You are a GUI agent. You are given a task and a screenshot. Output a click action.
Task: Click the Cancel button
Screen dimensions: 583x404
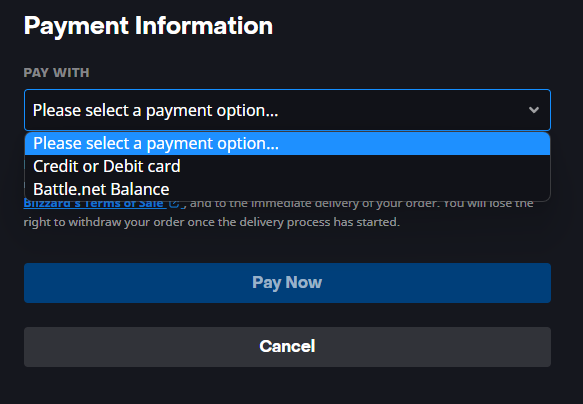pos(287,347)
